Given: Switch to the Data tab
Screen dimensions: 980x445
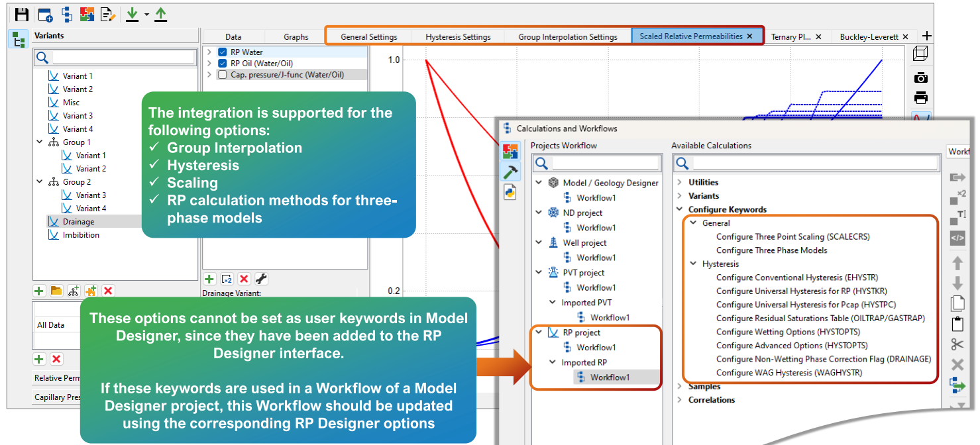Looking at the screenshot, I should click(x=233, y=37).
